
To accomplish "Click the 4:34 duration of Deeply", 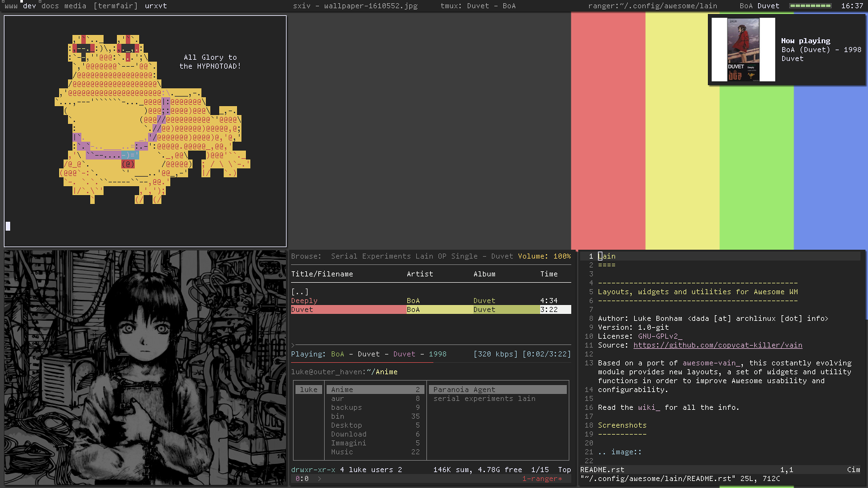I will [549, 301].
